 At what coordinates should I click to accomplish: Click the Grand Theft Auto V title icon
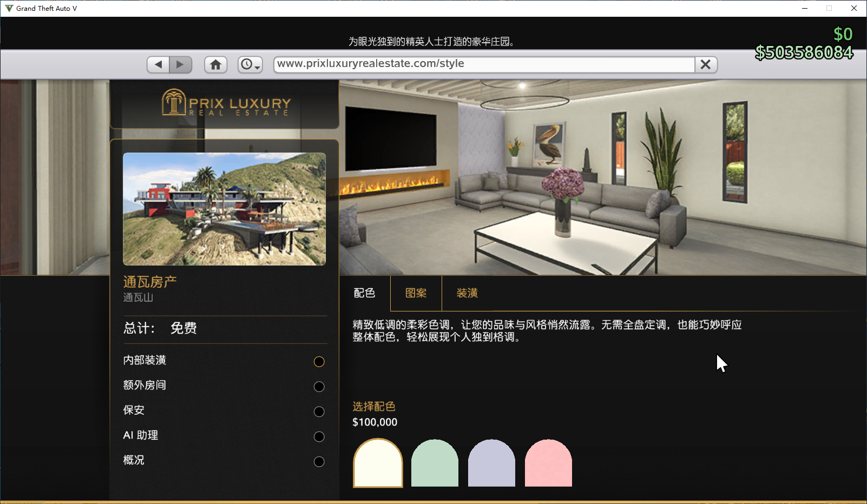tap(9, 8)
